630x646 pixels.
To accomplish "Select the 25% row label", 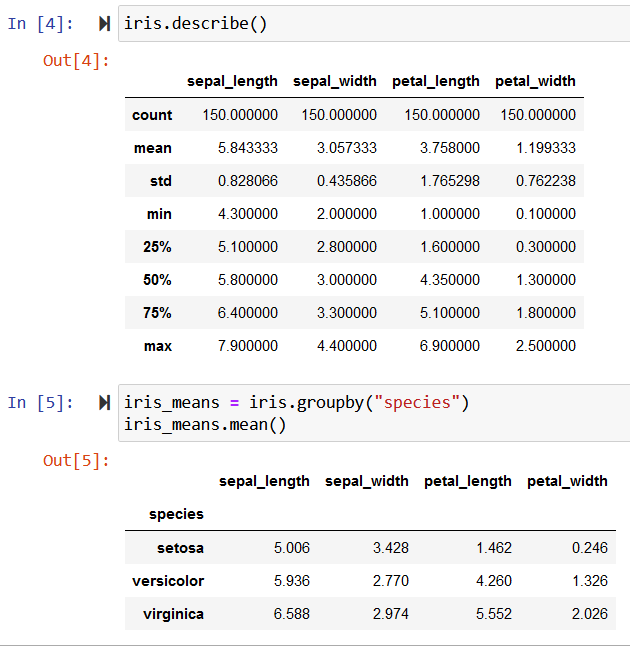I will [157, 247].
